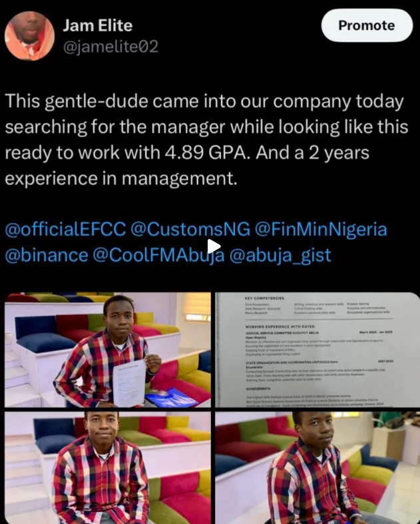Click the Key Competencies heading in resume image

click(264, 298)
